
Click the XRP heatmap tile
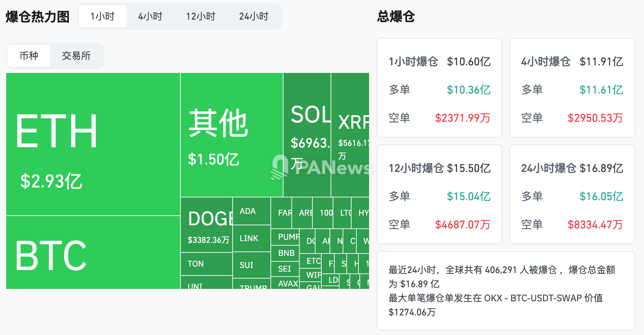point(350,135)
